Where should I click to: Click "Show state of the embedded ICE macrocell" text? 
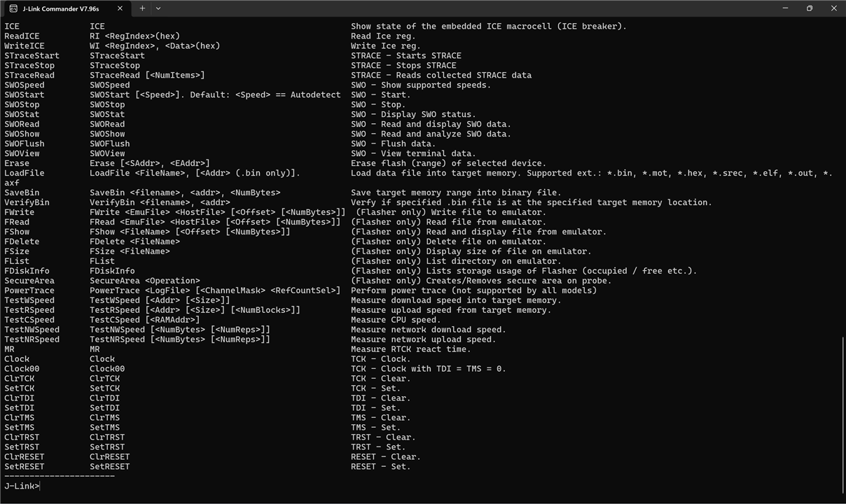[x=488, y=27]
